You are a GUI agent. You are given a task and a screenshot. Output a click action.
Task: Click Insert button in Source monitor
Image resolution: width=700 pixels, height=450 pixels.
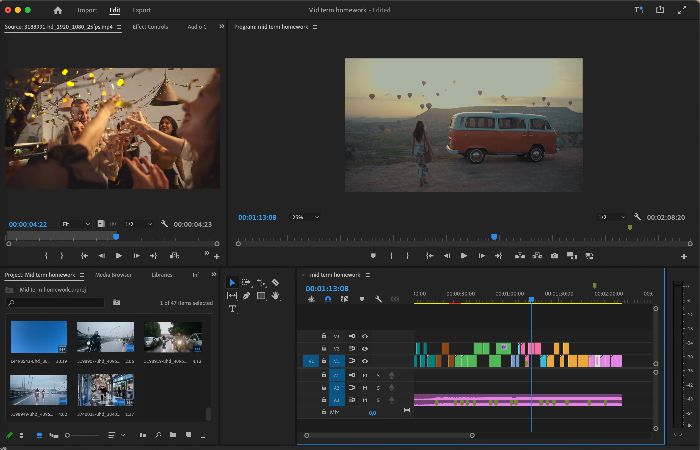175,256
